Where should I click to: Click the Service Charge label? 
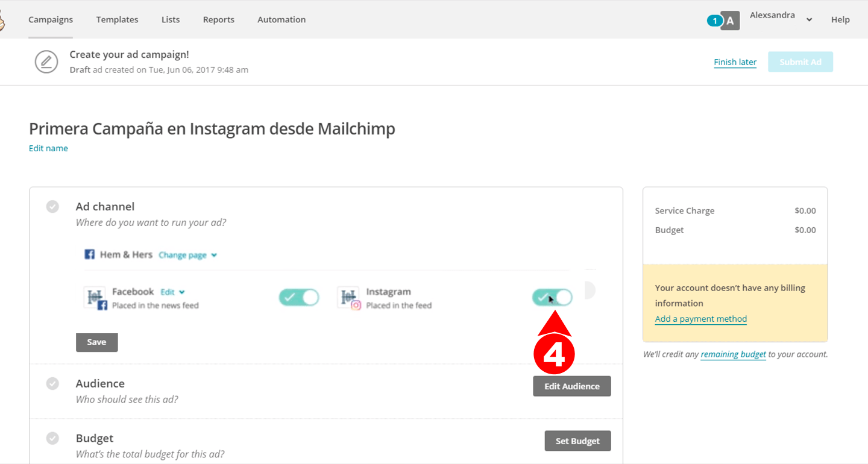(x=685, y=211)
